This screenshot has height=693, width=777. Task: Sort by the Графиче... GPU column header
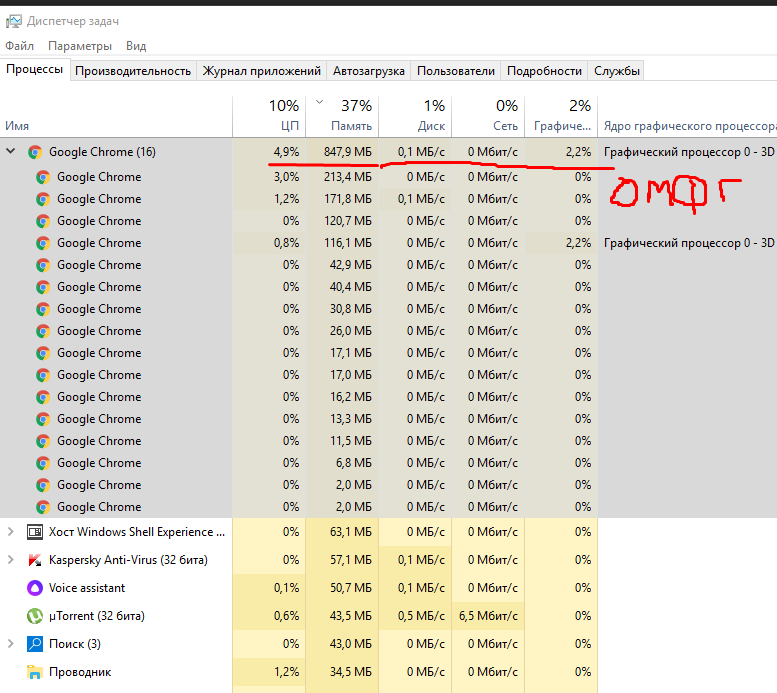tap(561, 116)
